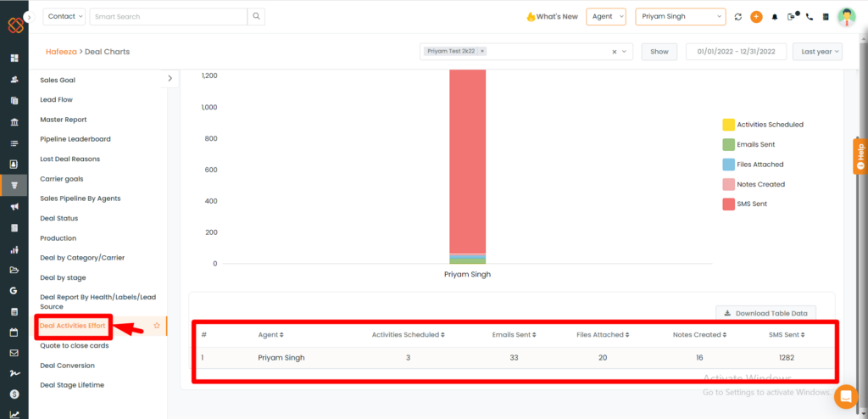
Task: Open the Master Report
Action: (63, 119)
